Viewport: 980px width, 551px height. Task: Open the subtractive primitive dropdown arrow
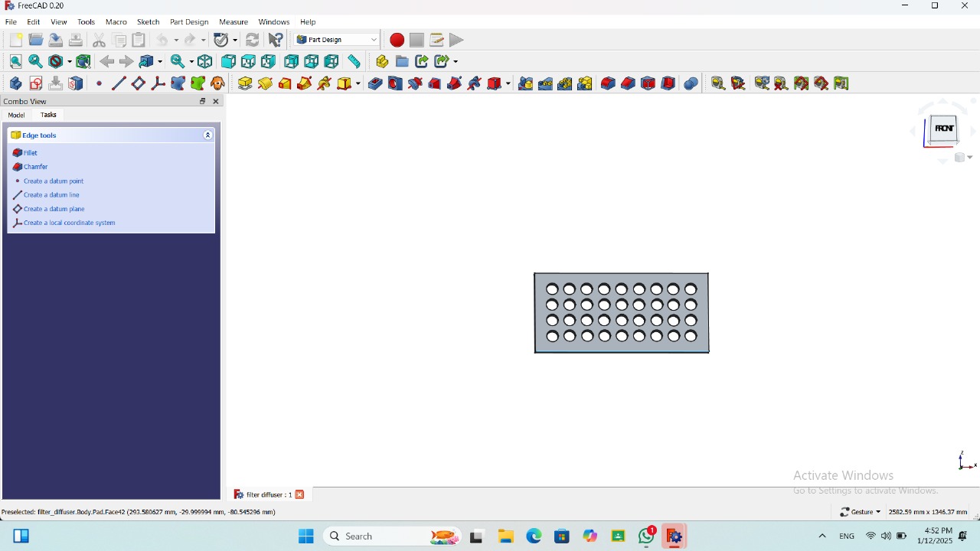(x=509, y=83)
